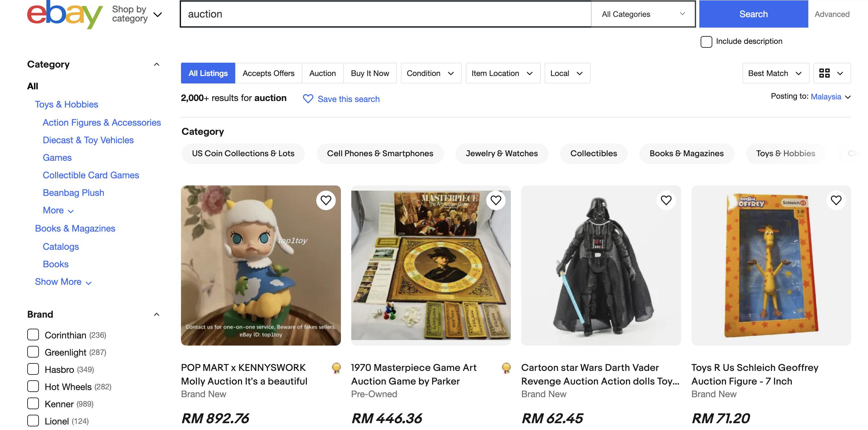This screenshot has width=868, height=430.
Task: Click the heart icon beside Save this search
Action: tap(308, 99)
